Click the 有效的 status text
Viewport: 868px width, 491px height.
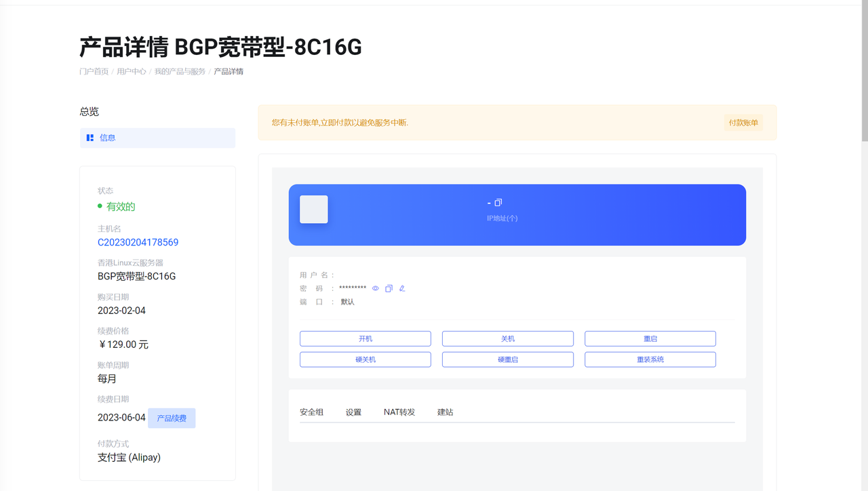[x=121, y=207]
